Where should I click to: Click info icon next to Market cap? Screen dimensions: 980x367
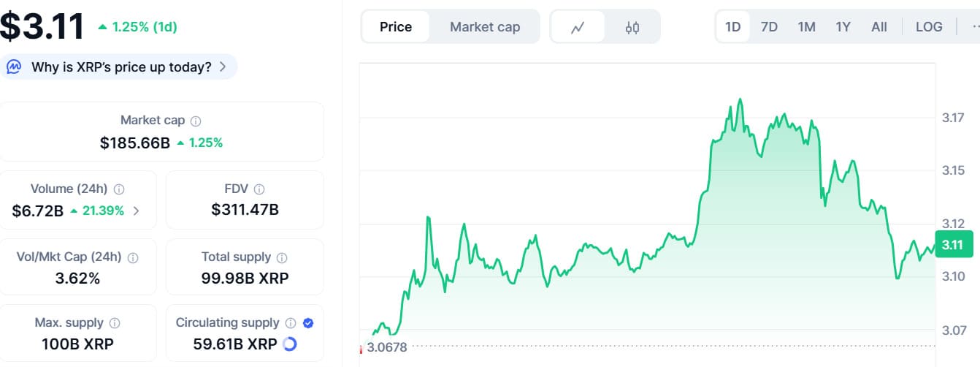tap(196, 121)
